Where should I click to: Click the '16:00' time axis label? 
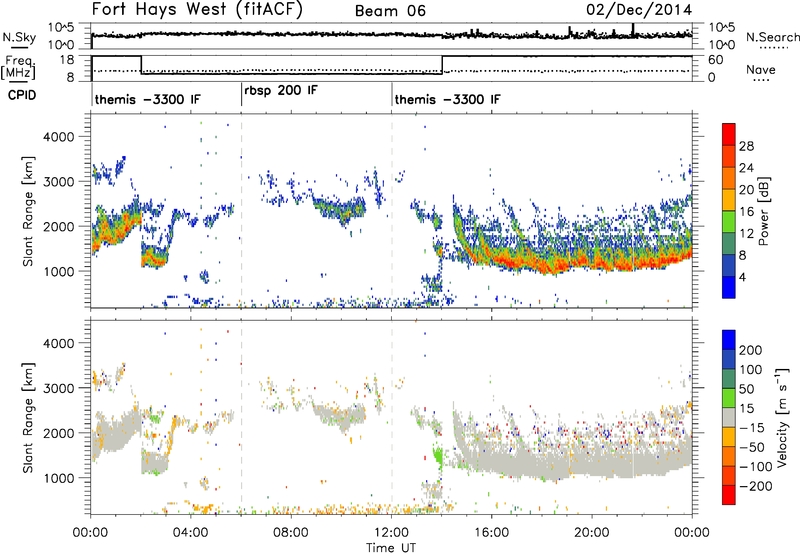tap(491, 533)
